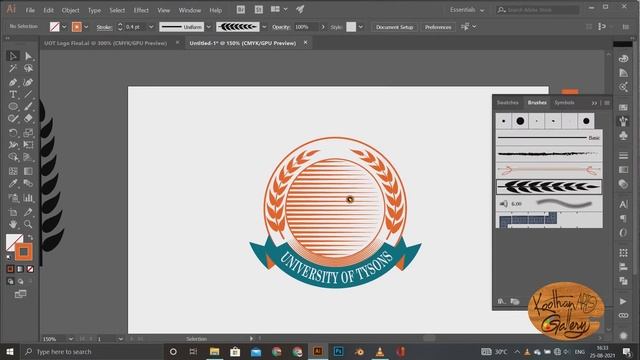Viewport: 640px width, 360px height.
Task: Select the Pen tool
Action: click(x=13, y=82)
